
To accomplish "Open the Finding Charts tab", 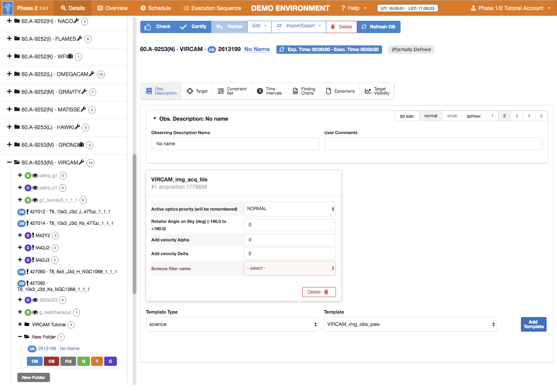I will pyautogui.click(x=304, y=91).
